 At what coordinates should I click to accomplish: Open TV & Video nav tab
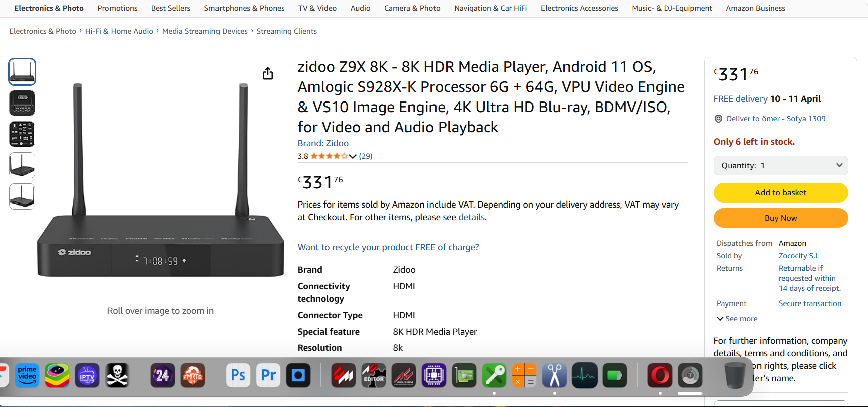coord(317,8)
